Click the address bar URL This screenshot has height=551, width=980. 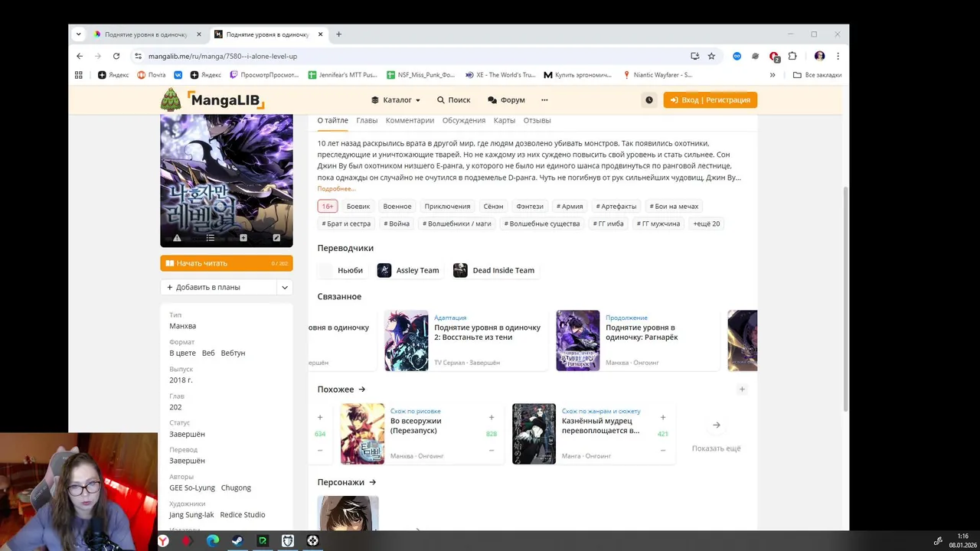pyautogui.click(x=223, y=56)
